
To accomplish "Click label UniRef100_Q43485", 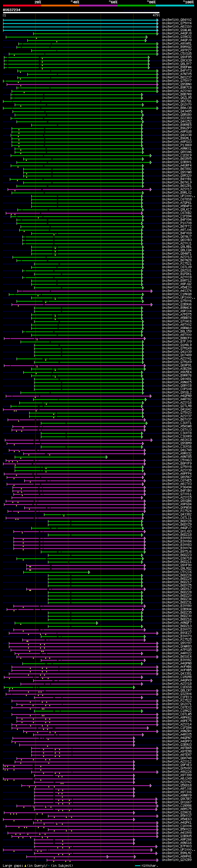I will 177,111.
